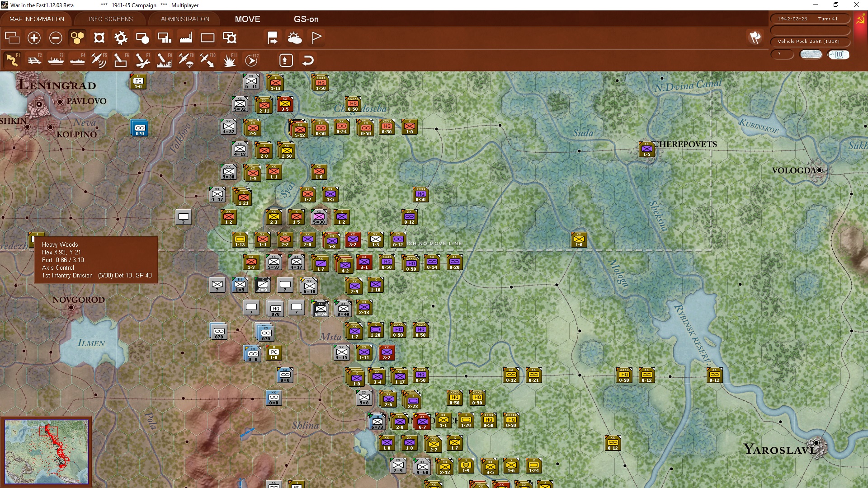Image resolution: width=868 pixels, height=488 pixels.
Task: Select the F11 explosion mode icon
Action: 229,60
